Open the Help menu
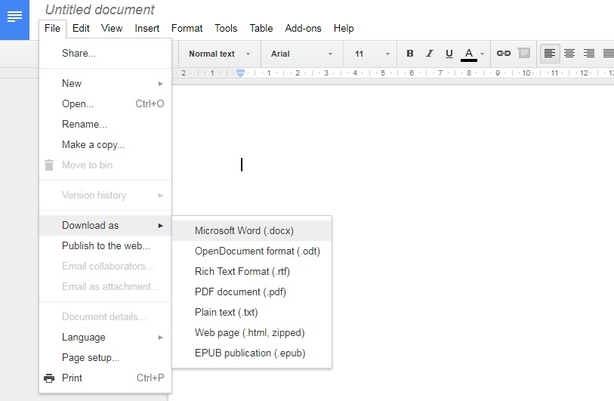The height and width of the screenshot is (401, 614). 343,29
